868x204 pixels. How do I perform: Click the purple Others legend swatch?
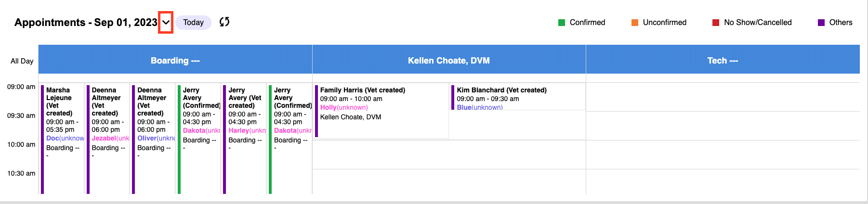[821, 23]
